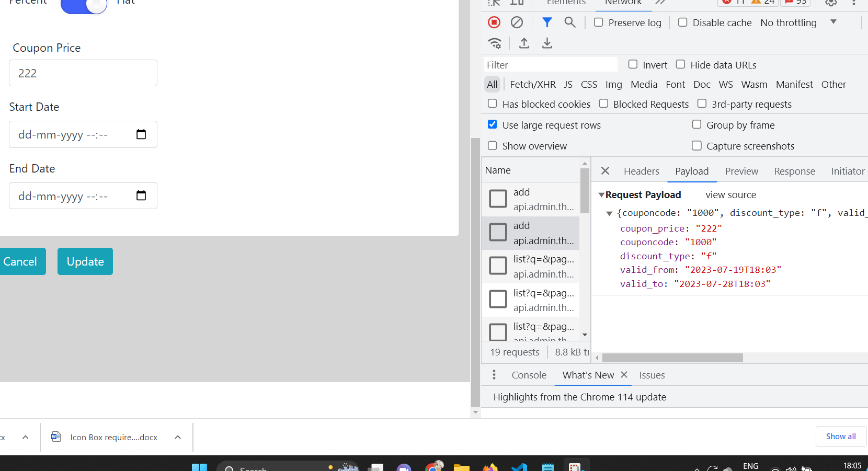This screenshot has width=868, height=471.
Task: Check Group by frame checkbox
Action: (x=697, y=124)
